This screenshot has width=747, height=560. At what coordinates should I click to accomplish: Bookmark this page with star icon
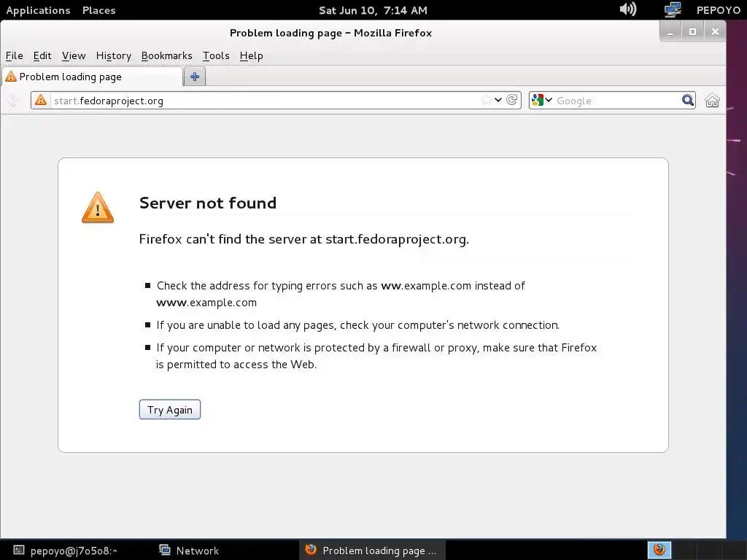(x=486, y=100)
